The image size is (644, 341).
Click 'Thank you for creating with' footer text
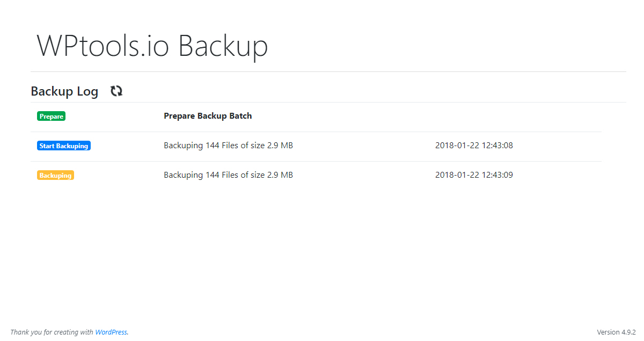click(x=52, y=332)
